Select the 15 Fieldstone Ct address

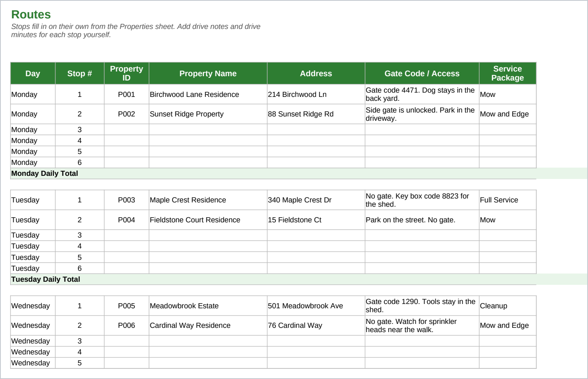[x=316, y=220]
